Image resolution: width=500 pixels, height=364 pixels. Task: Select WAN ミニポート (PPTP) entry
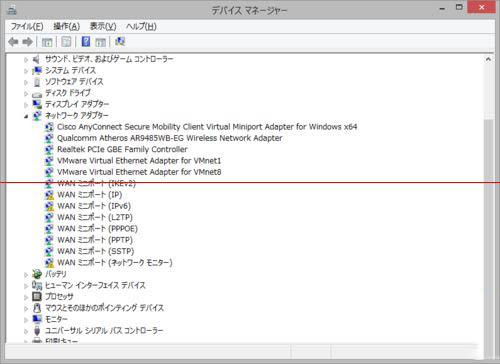click(x=95, y=240)
